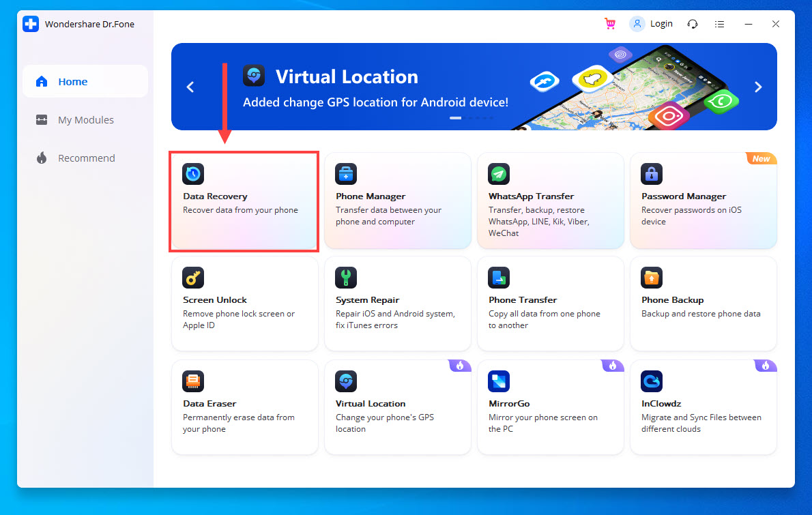Minimize the Dr.Fone window

[749, 24]
